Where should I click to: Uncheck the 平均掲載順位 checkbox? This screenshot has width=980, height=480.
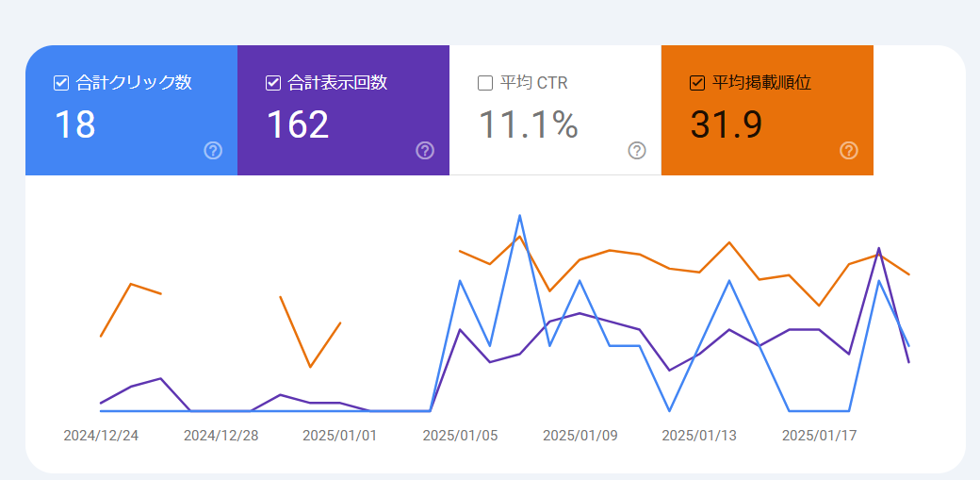pyautogui.click(x=697, y=83)
